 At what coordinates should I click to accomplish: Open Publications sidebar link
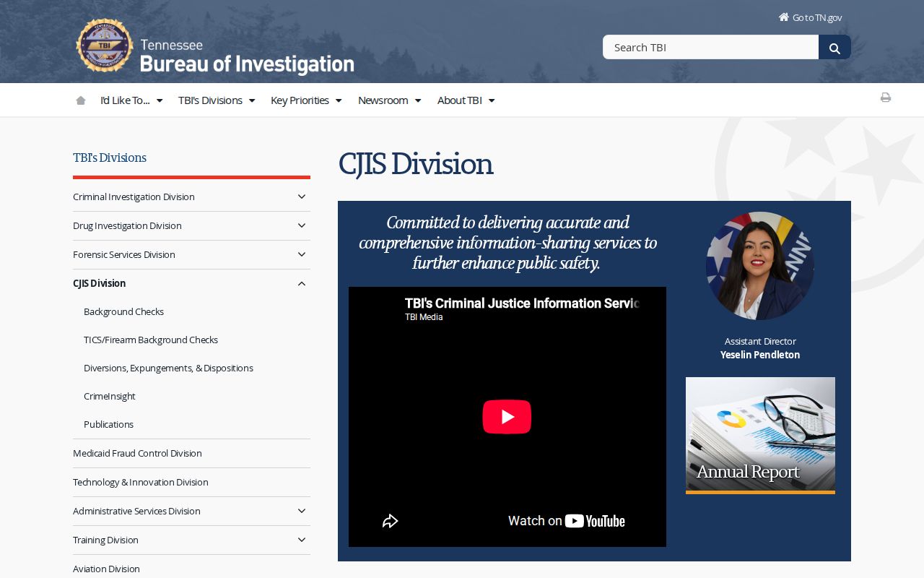[108, 424]
